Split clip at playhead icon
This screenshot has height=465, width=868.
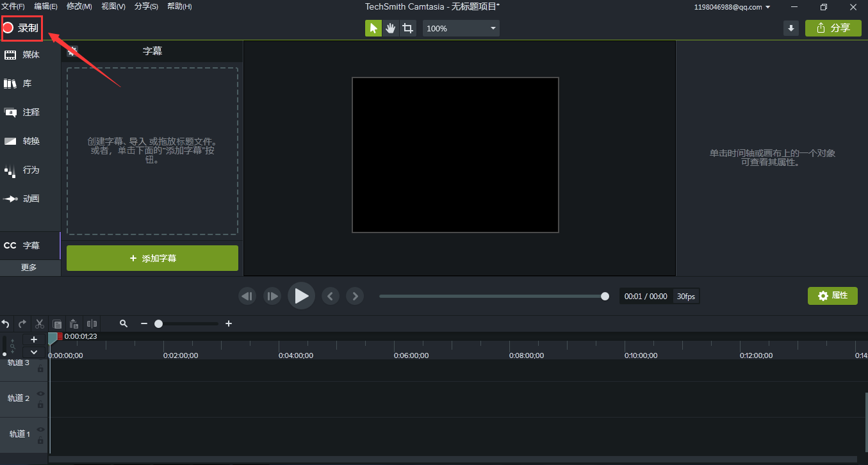[92, 324]
